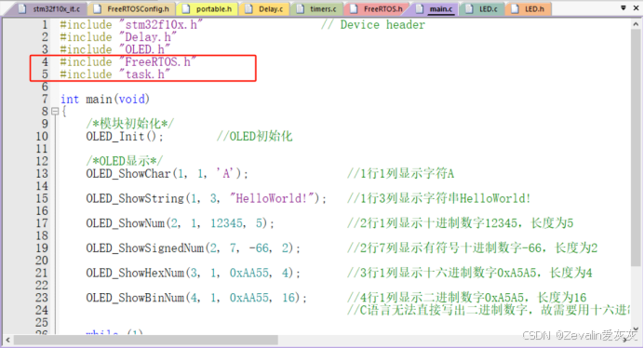Image resolution: width=644 pixels, height=348 pixels.
Task: Switch to the LED.c tab
Action: point(482,8)
